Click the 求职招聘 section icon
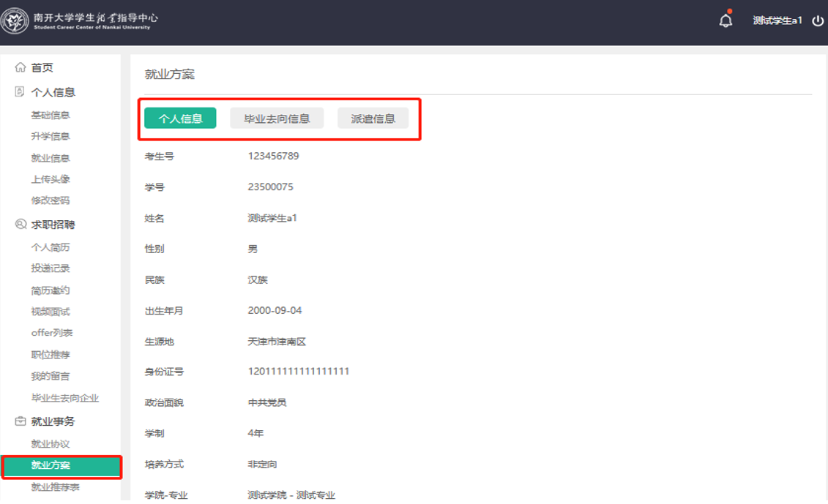The image size is (828, 504). (x=20, y=225)
